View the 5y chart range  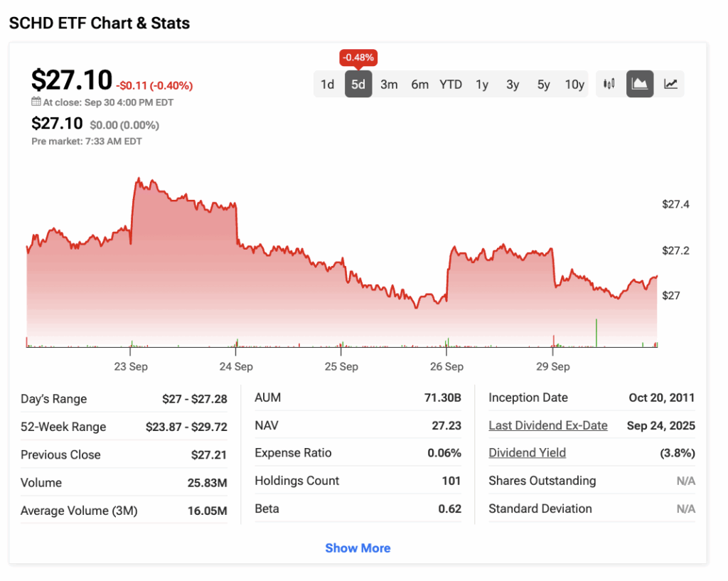click(x=544, y=85)
